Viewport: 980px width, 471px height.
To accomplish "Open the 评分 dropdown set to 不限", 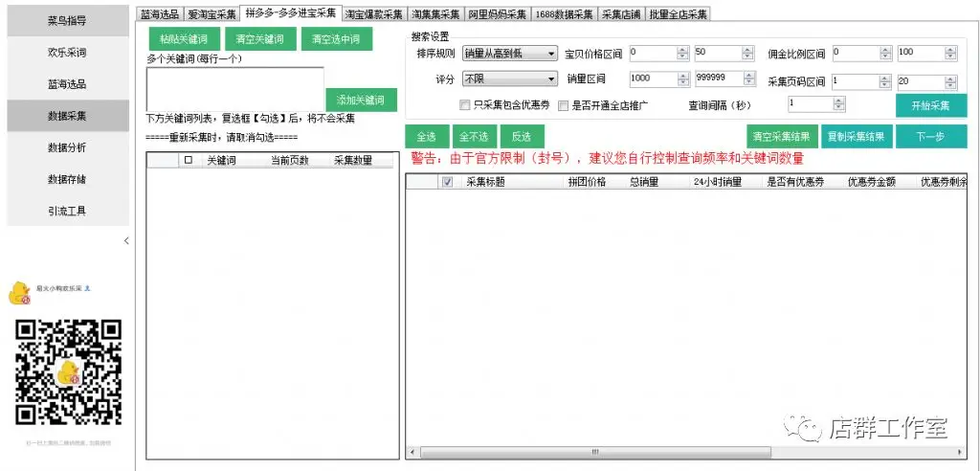I will point(509,79).
